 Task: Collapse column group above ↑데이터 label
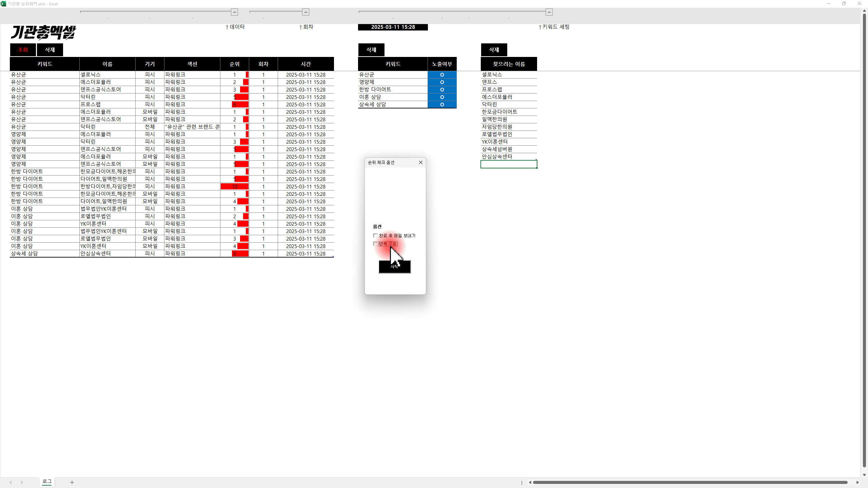point(234,12)
